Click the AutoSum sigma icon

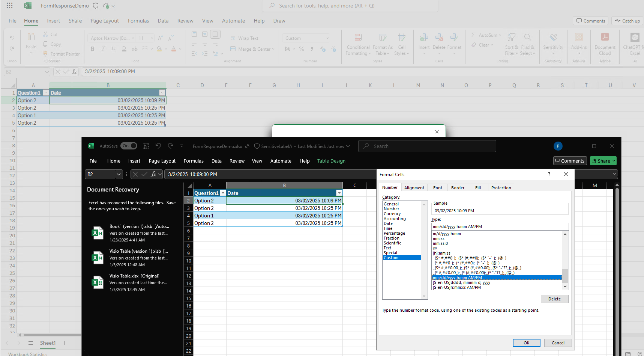click(473, 35)
